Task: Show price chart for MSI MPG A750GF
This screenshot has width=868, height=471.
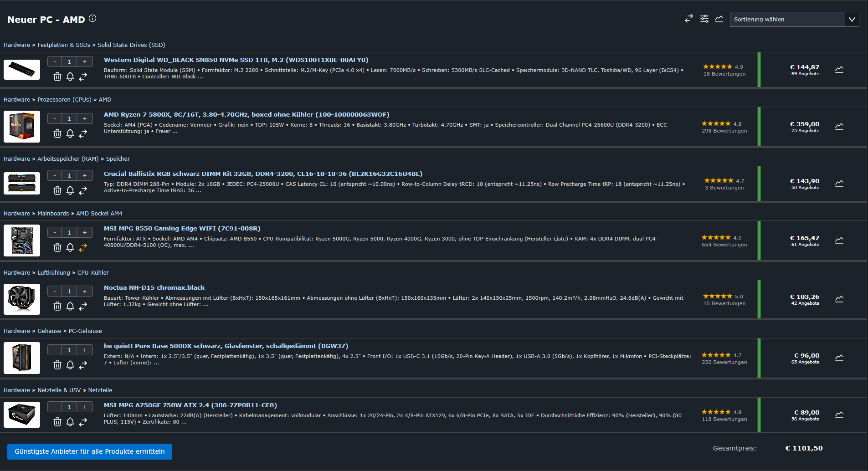Action: pyautogui.click(x=839, y=415)
